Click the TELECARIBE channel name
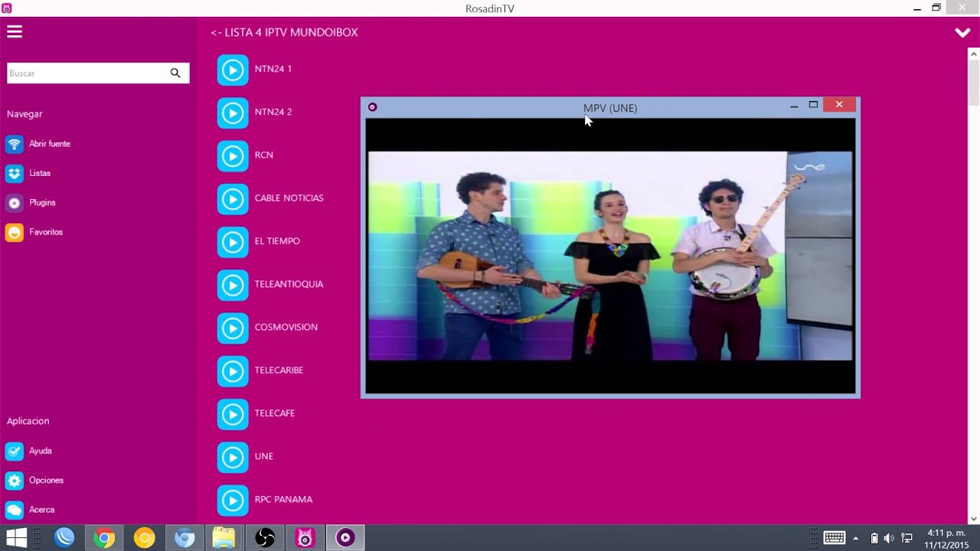 pyautogui.click(x=279, y=370)
